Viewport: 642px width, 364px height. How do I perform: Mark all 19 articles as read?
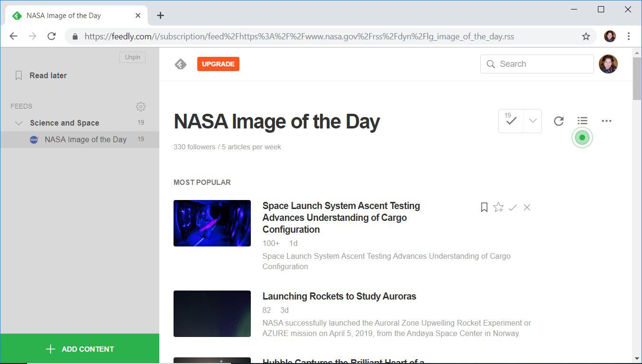click(511, 121)
